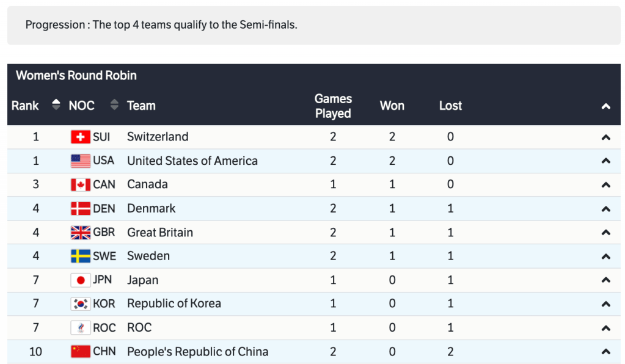Click the Sweden flag icon

[x=80, y=256]
